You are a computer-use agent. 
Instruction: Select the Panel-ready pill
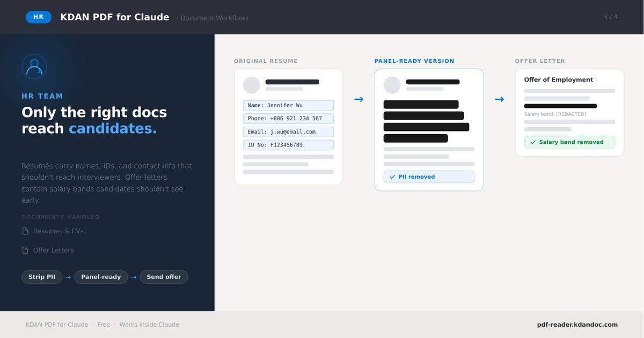(x=101, y=277)
